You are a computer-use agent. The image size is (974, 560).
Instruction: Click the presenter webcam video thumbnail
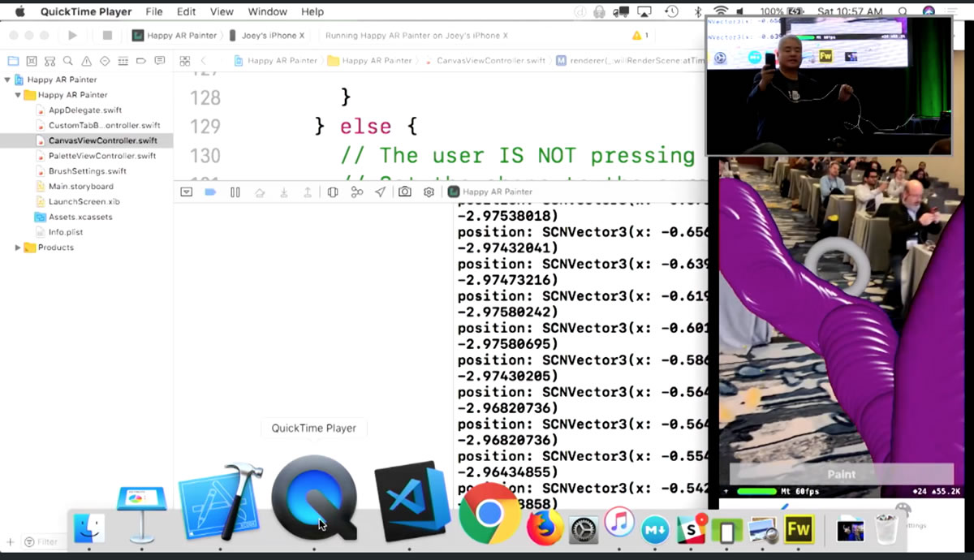click(828, 85)
